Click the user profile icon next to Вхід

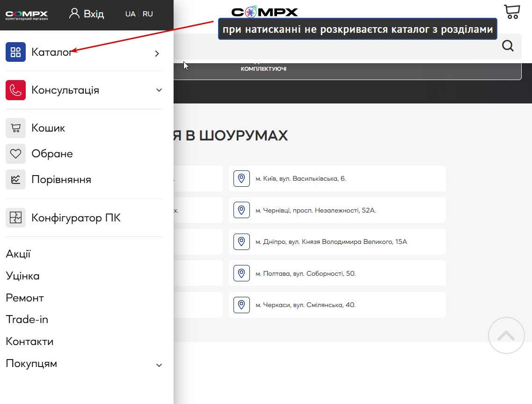coord(74,14)
